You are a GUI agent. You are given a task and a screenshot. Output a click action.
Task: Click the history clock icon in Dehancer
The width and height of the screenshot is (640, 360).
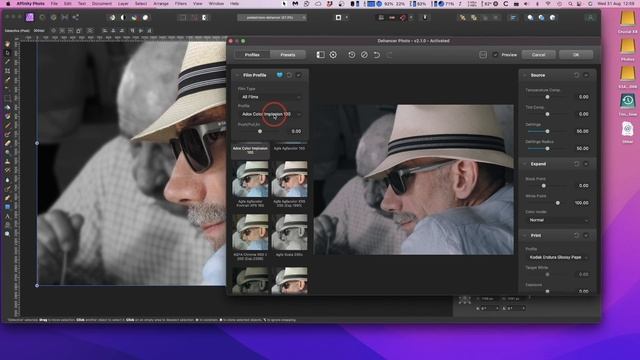coord(351,55)
